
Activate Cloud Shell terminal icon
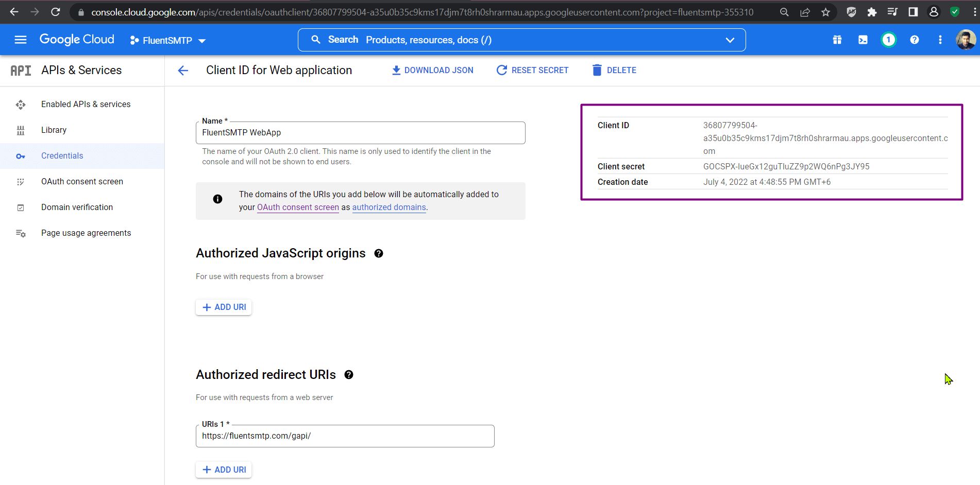863,40
